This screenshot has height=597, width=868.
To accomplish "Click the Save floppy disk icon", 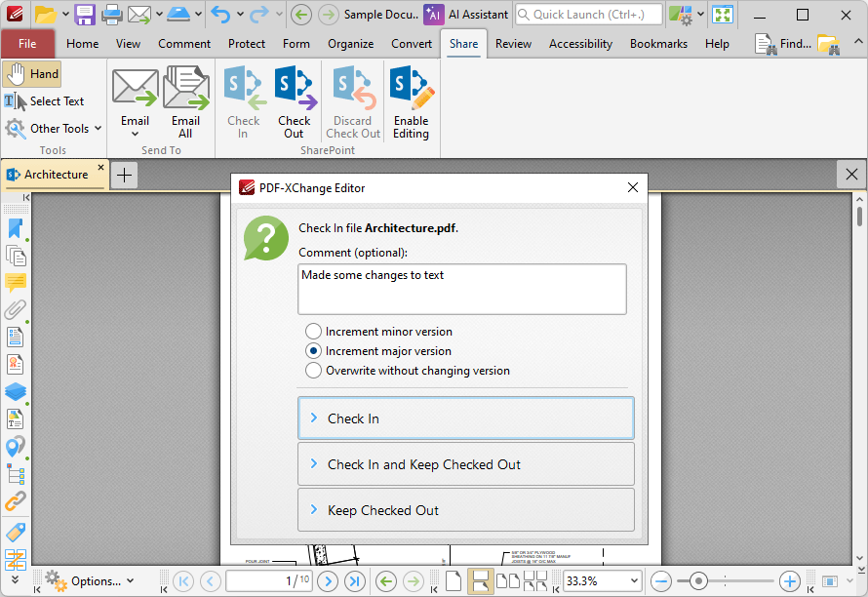I will (x=85, y=15).
